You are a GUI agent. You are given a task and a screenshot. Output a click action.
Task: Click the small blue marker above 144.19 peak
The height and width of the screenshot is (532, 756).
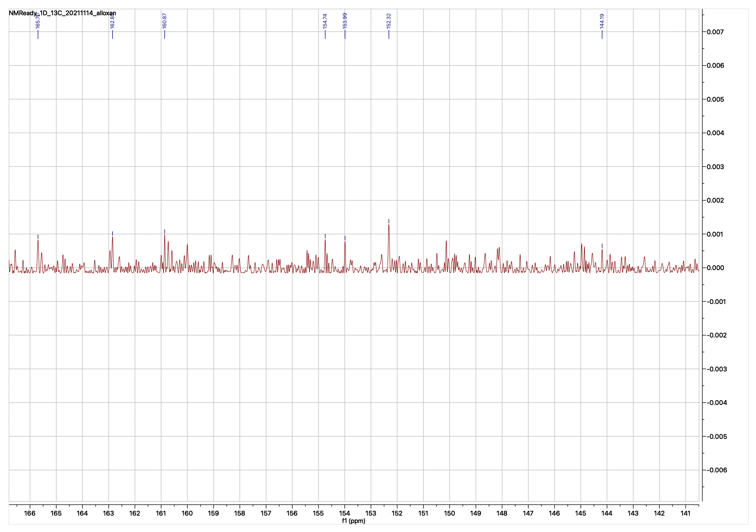(x=602, y=246)
